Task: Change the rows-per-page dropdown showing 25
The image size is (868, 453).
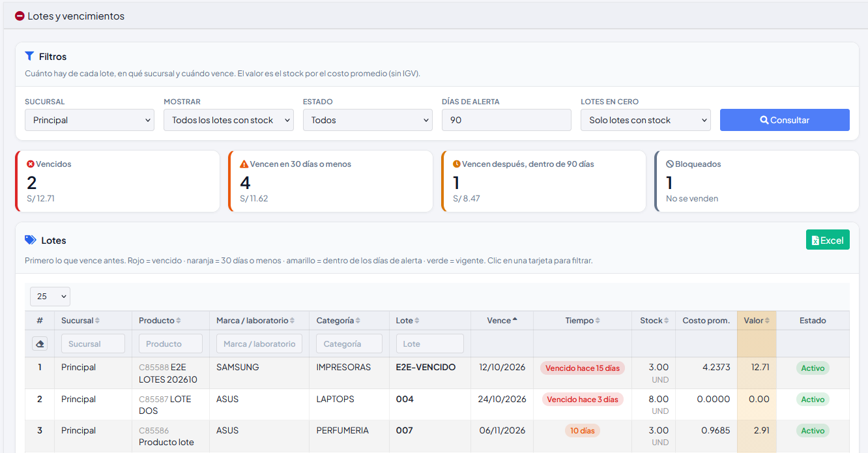Action: pos(50,297)
